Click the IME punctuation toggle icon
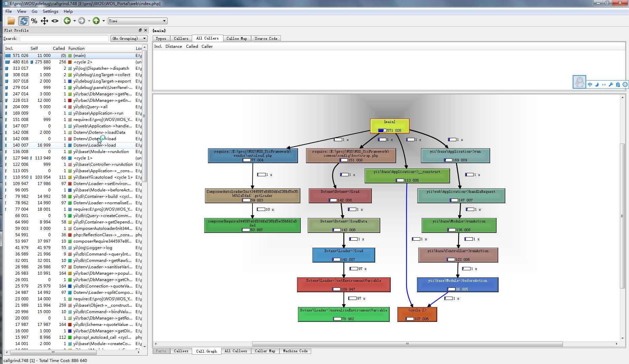Viewport: 629px width, 364px height. click(x=603, y=85)
